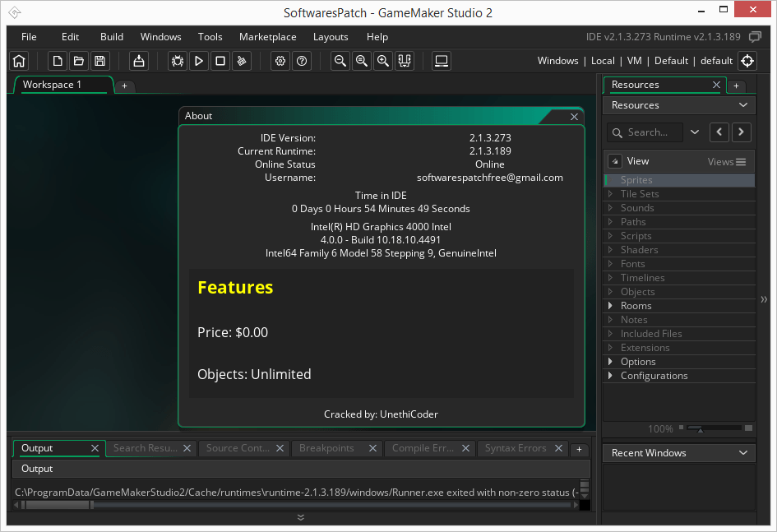Open the Help menu
Screen dimensions: 777x532
[x=377, y=37]
